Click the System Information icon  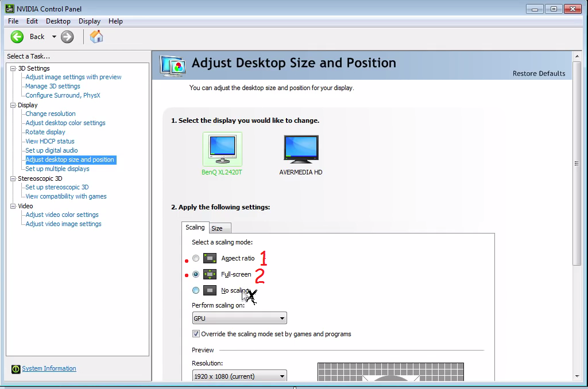(16, 369)
